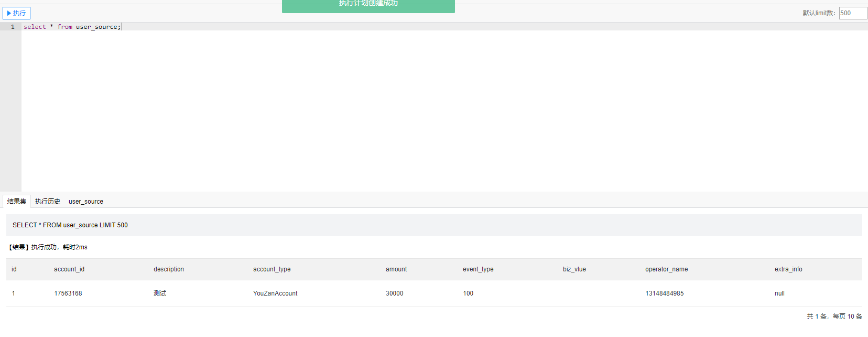The width and height of the screenshot is (868, 337).
Task: Click the 执行成功 耗时2ms result message
Action: click(x=48, y=247)
